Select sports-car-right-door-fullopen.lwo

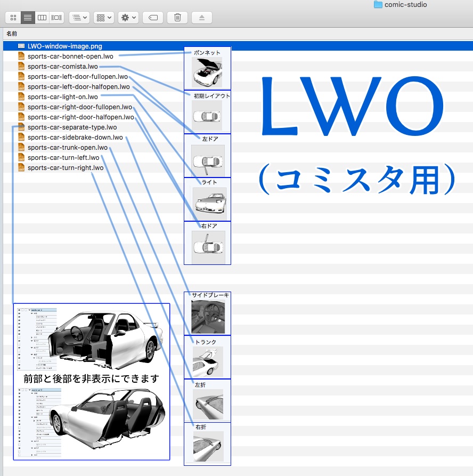80,107
